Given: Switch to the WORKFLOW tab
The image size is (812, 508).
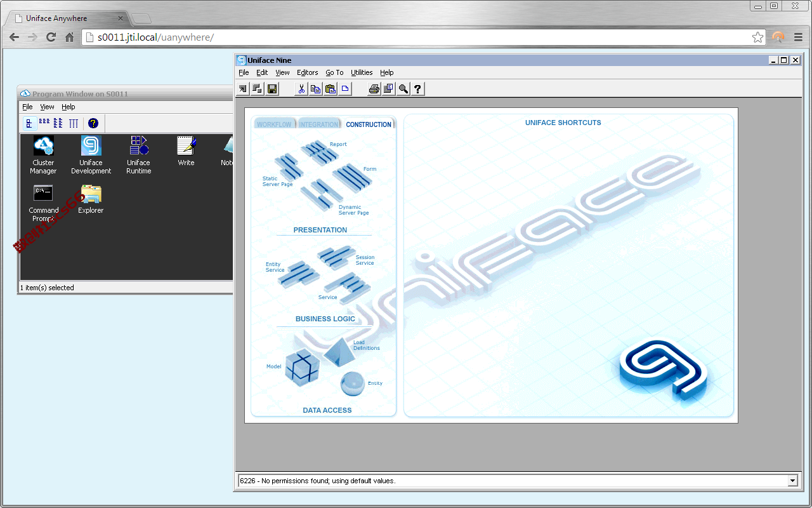Looking at the screenshot, I should tap(274, 124).
